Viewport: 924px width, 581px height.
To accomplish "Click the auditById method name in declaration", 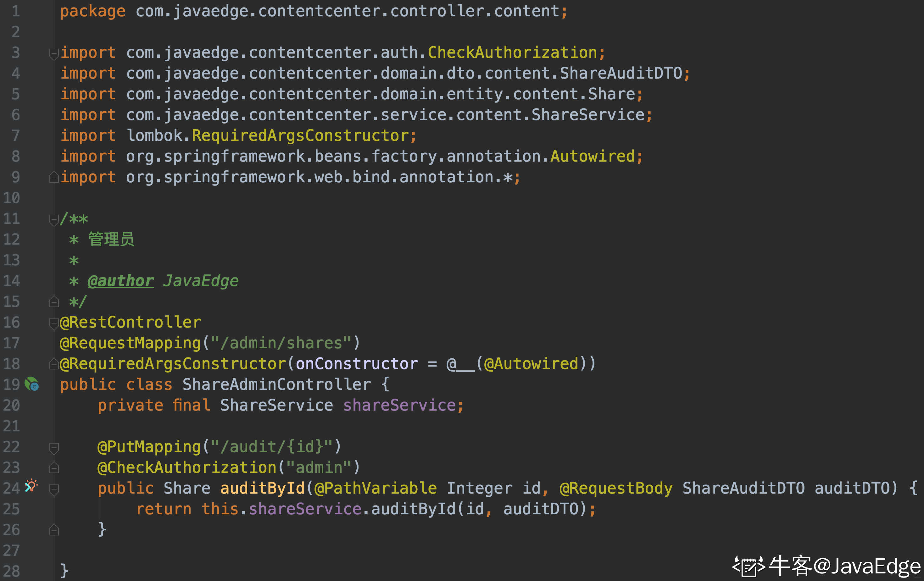I will (x=262, y=488).
